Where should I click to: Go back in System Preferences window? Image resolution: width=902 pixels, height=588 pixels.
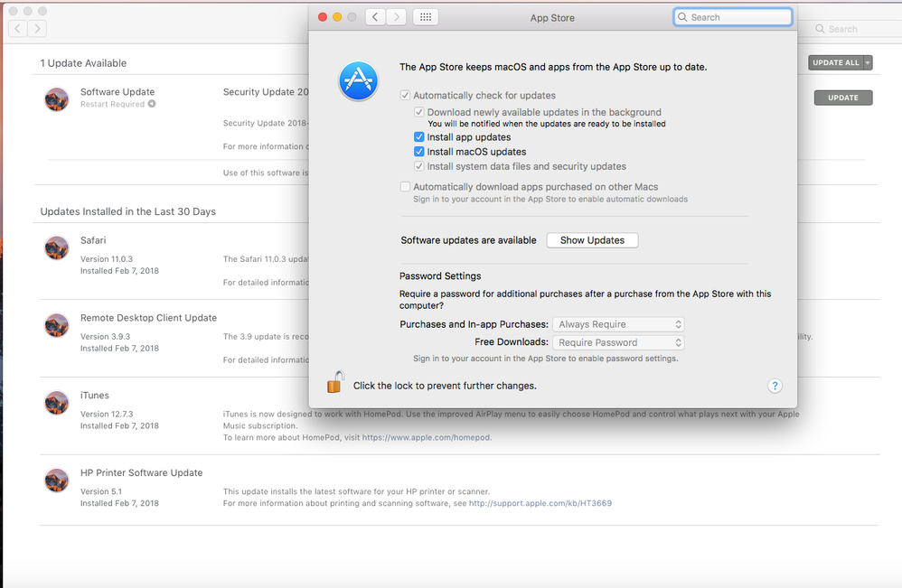(375, 17)
